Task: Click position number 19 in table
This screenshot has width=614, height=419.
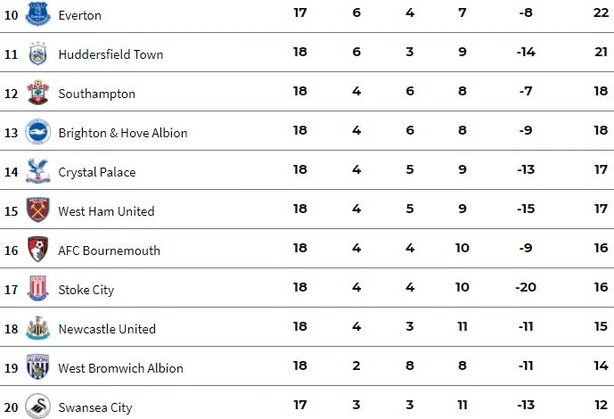Action: pos(11,368)
